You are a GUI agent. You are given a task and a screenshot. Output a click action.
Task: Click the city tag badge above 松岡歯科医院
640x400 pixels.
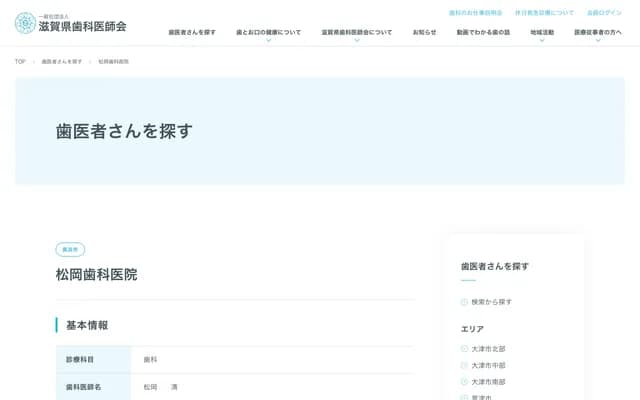coord(70,250)
